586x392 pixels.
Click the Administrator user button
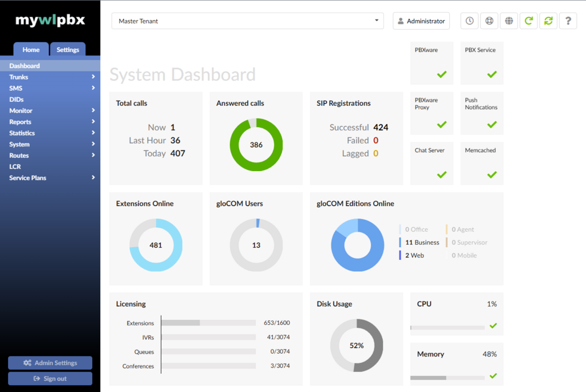421,21
